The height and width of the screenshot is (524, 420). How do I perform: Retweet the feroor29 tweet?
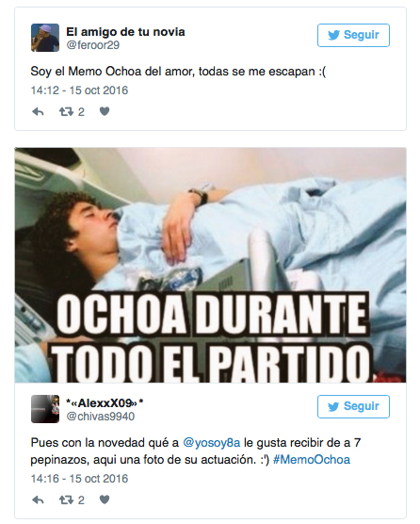(x=66, y=111)
